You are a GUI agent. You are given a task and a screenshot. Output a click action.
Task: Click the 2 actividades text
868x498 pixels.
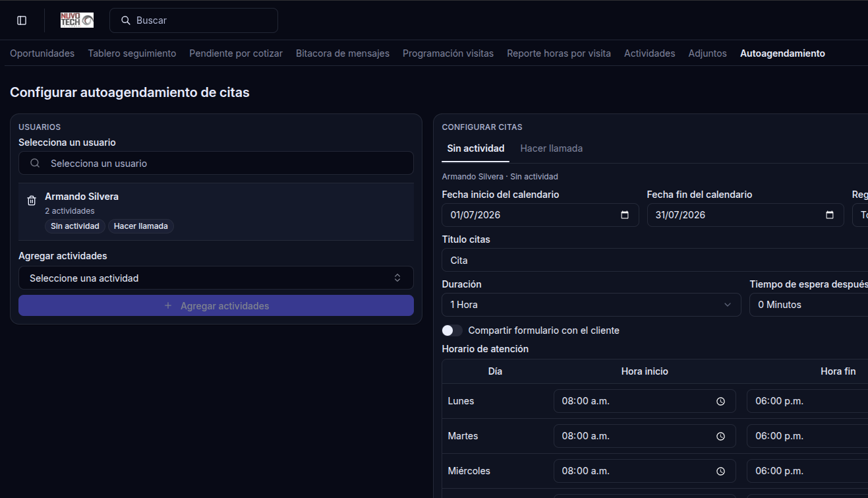(x=70, y=211)
